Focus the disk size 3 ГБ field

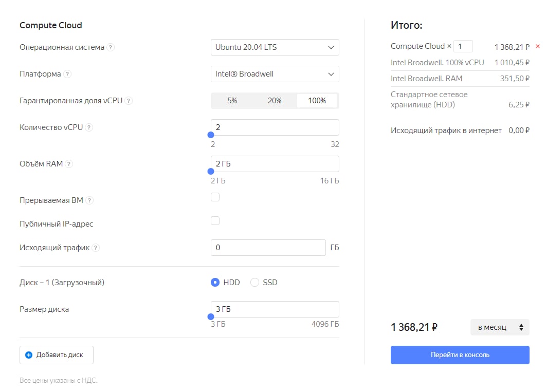pyautogui.click(x=275, y=309)
